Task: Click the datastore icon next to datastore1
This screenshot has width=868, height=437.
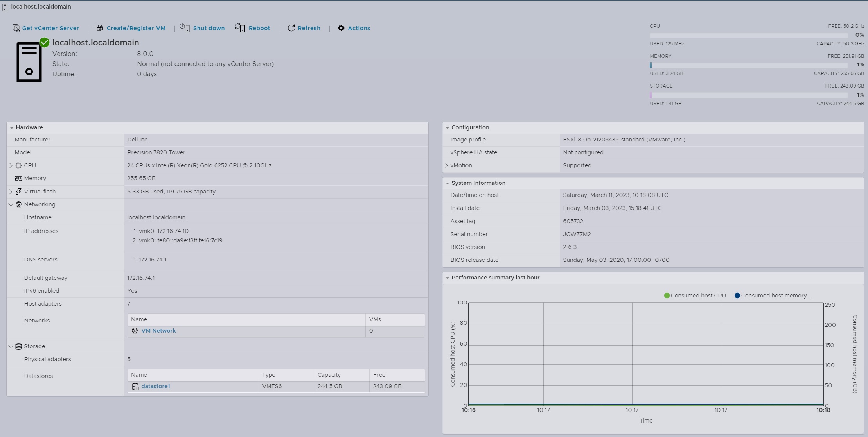Action: (x=136, y=387)
